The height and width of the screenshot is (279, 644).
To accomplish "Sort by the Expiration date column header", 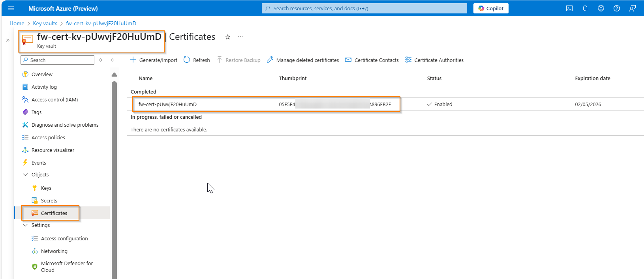I will [x=592, y=78].
